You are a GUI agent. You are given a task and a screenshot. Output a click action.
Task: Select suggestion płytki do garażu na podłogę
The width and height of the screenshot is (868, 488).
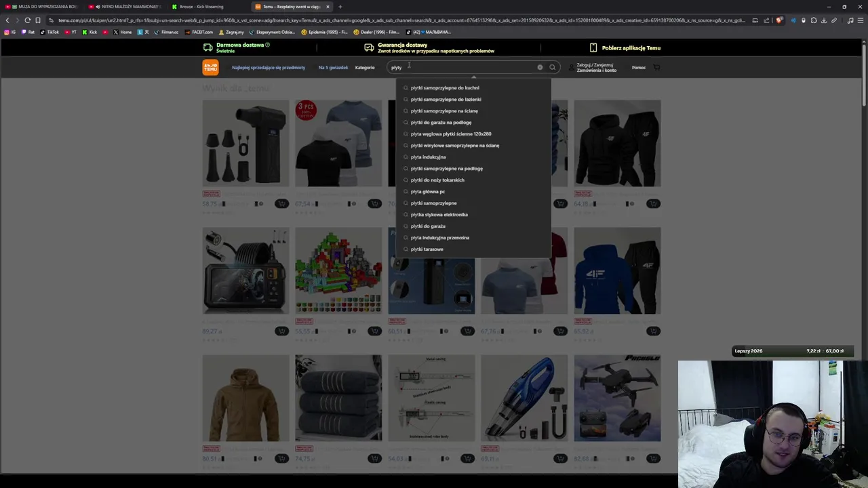[x=473, y=122]
